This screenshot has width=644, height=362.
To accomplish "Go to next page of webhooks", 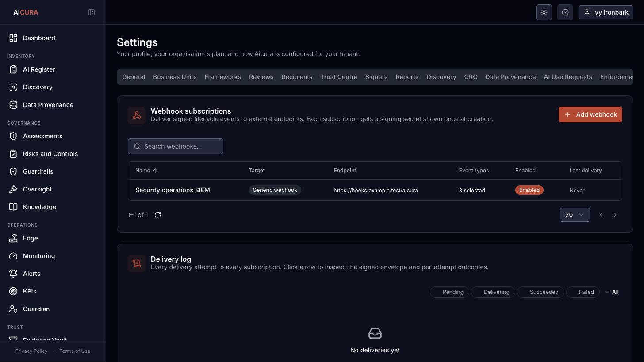I will [615, 215].
